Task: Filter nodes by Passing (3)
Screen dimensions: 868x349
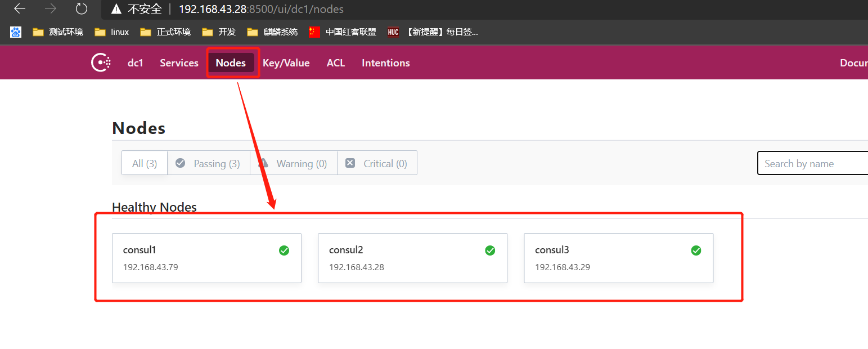Action: point(209,163)
